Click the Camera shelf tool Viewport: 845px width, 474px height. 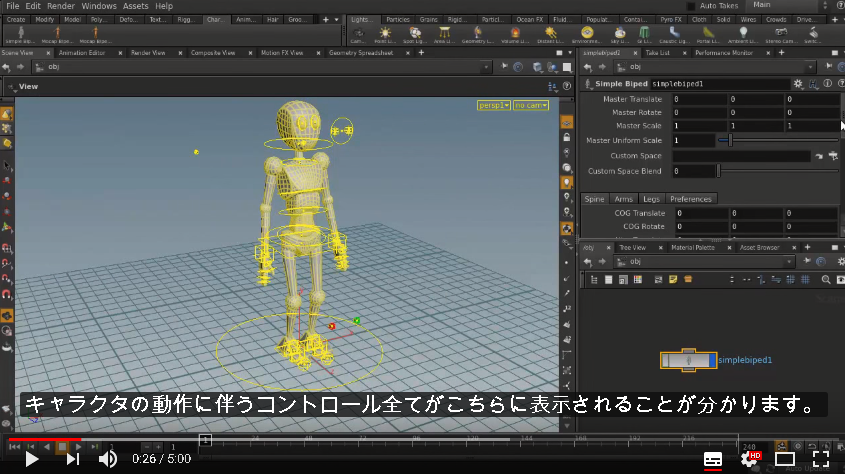(x=358, y=35)
